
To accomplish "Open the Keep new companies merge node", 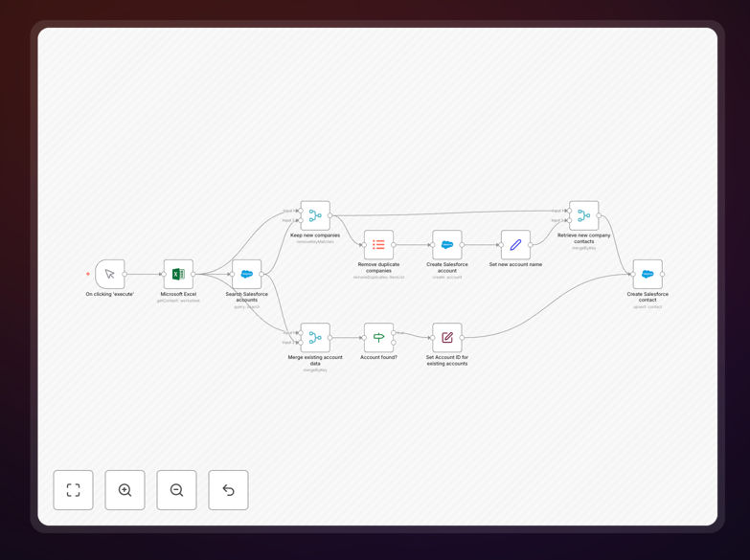I will [x=315, y=215].
